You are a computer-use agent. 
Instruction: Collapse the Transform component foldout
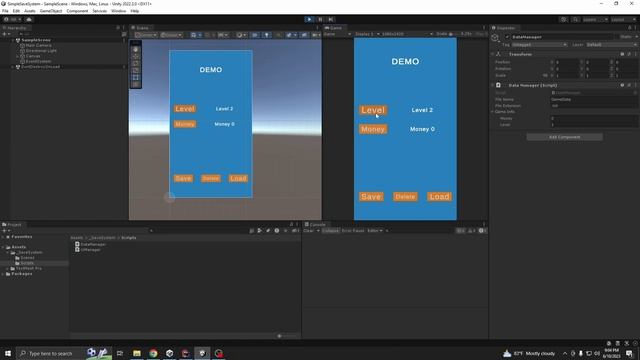tap(492, 54)
